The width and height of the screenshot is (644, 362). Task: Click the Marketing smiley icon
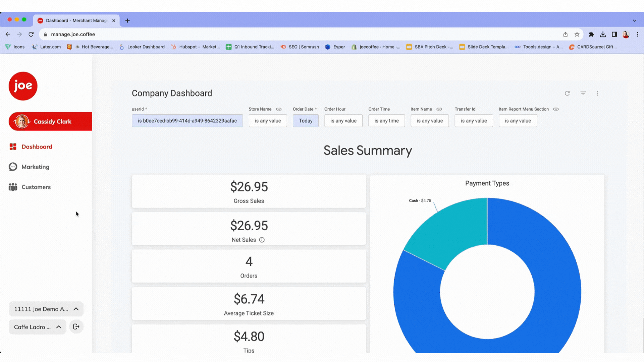pyautogui.click(x=13, y=167)
